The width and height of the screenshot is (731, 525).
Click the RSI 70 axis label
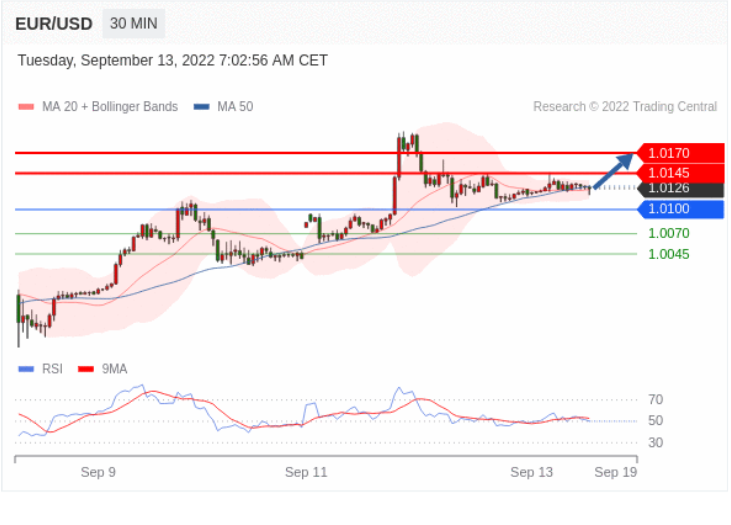tap(655, 400)
